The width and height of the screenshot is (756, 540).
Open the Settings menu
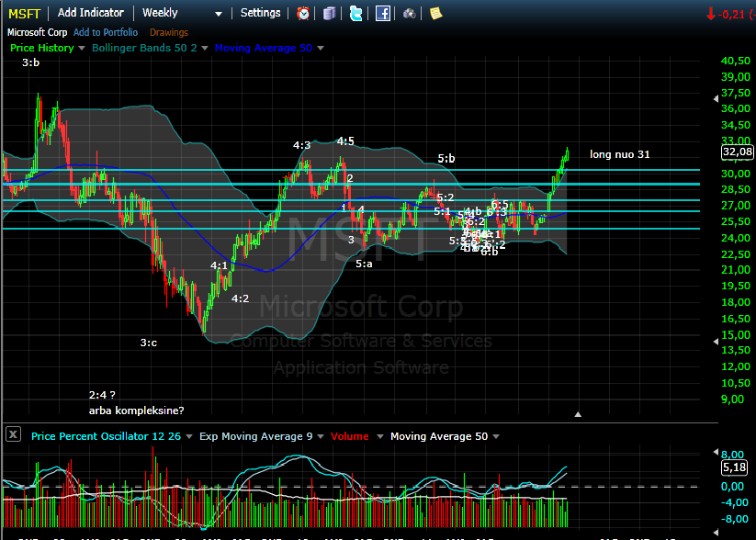(260, 13)
